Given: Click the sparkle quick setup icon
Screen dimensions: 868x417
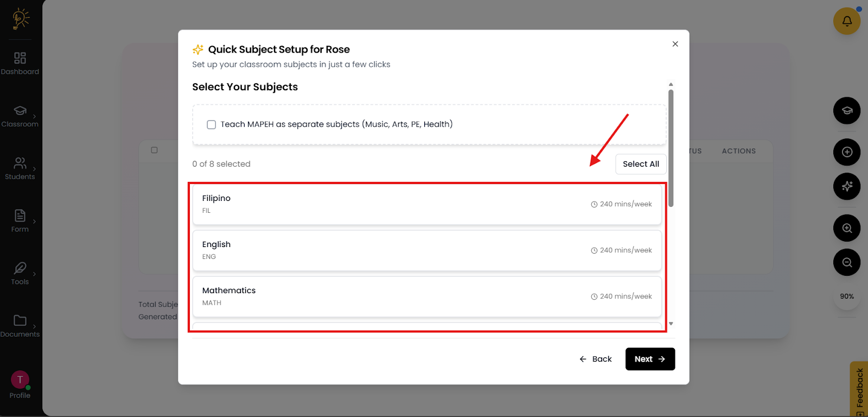Looking at the screenshot, I should coord(846,187).
